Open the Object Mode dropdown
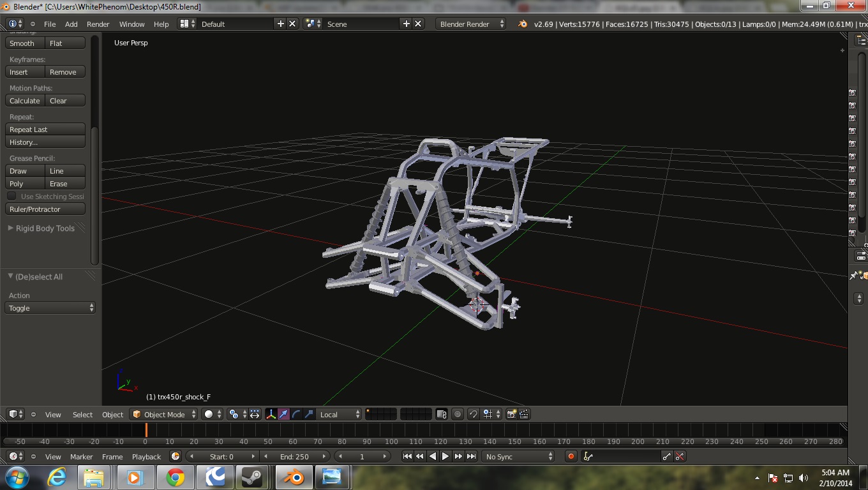 point(164,414)
